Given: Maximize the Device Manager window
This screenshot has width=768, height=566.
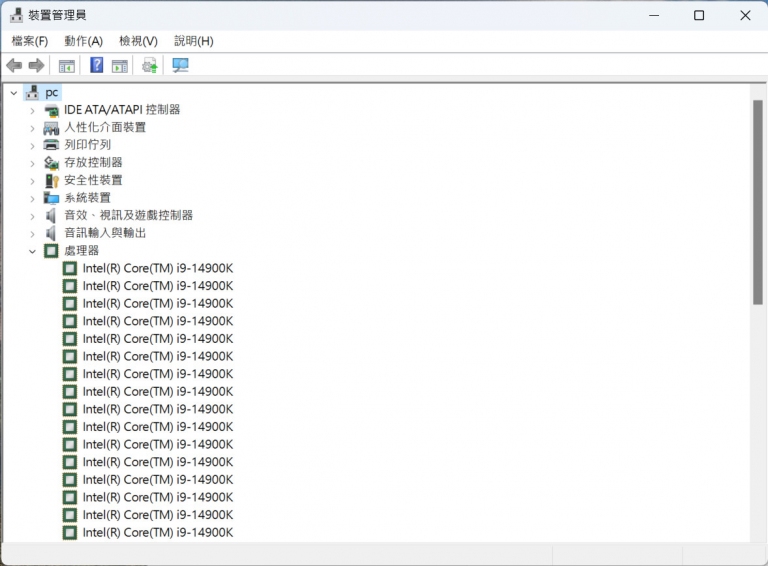Looking at the screenshot, I should (699, 16).
